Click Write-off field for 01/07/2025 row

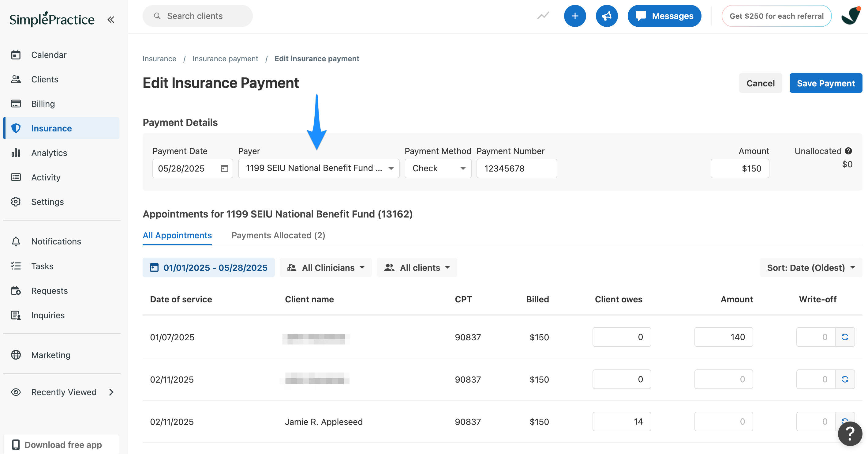tap(816, 337)
